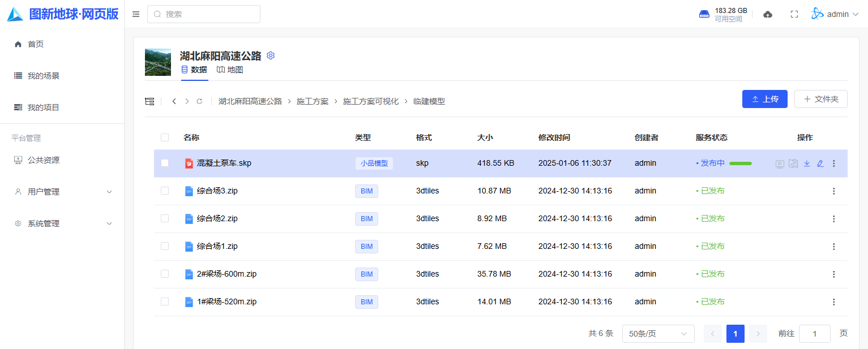
Task: Download the 混凝土泵车.skp file
Action: click(x=807, y=163)
